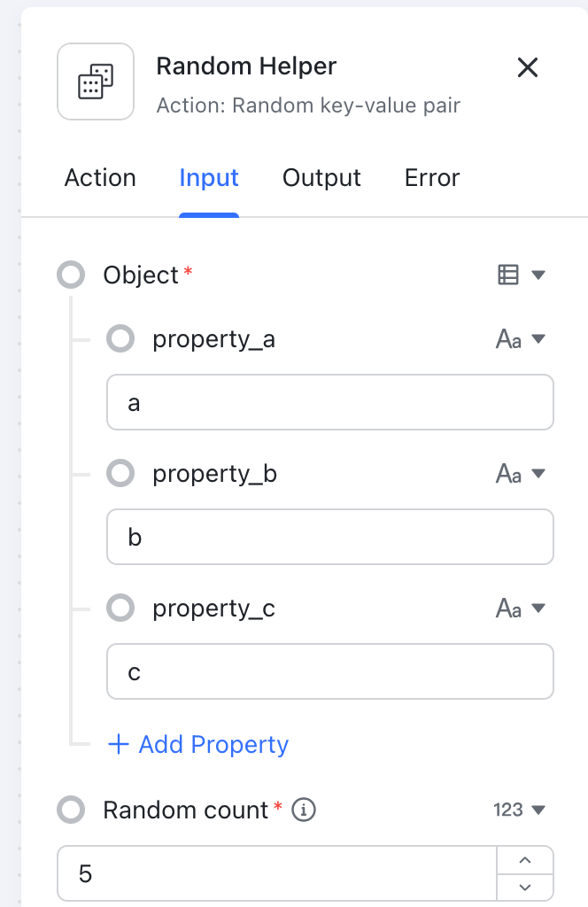Screen dimensions: 588x907
Task: Open the Random count type dropdown arrow
Action: pyautogui.click(x=538, y=810)
